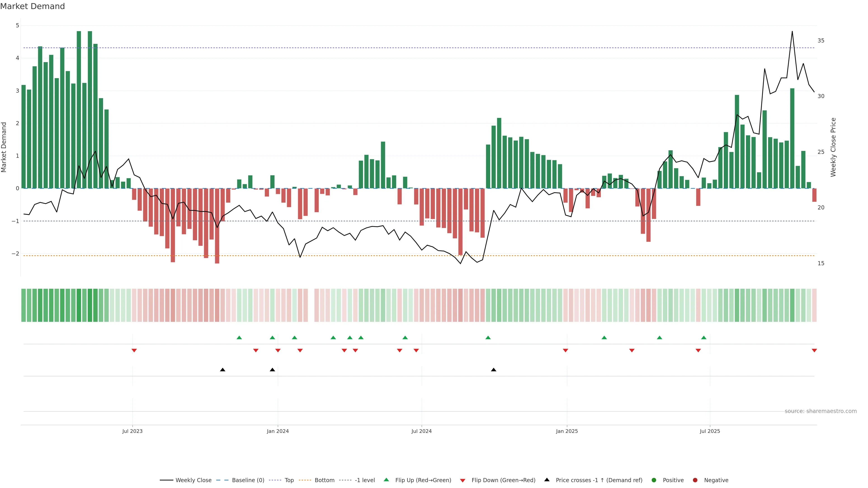Click the Weekly Close Price axis title

[x=833, y=147]
